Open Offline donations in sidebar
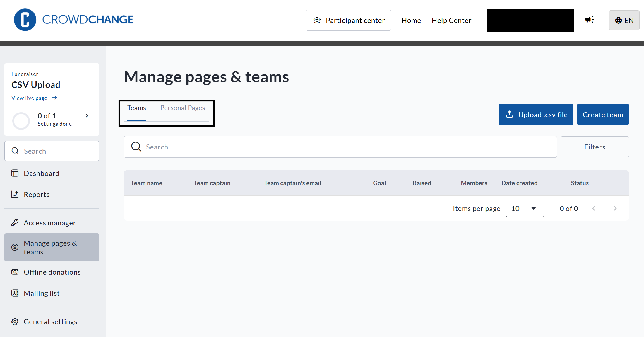Image resolution: width=644 pixels, height=337 pixels. [x=52, y=272]
